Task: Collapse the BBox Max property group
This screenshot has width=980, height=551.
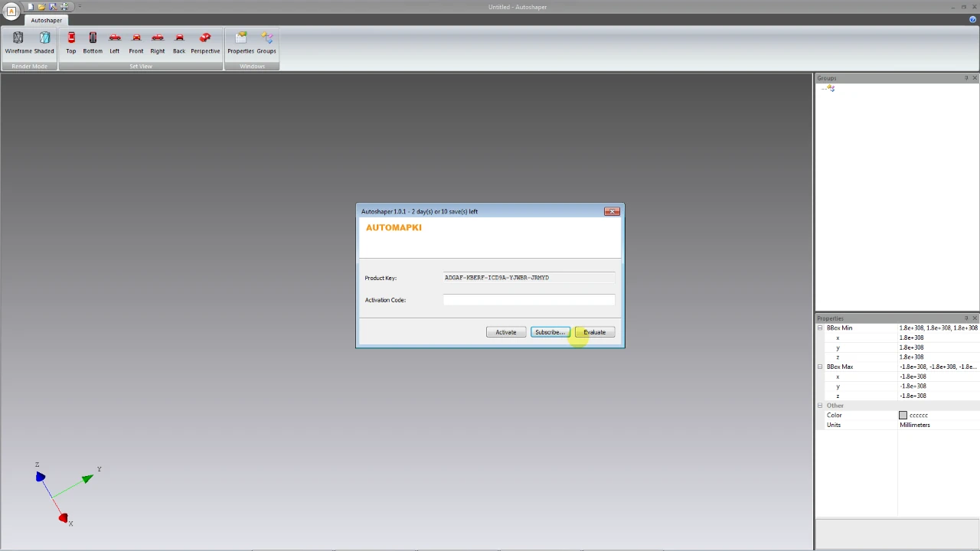Action: pyautogui.click(x=820, y=367)
